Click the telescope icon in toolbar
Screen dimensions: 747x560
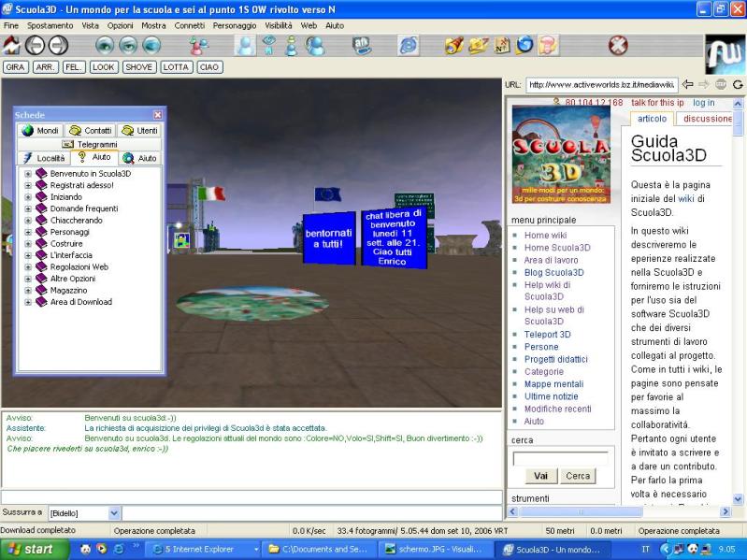(454, 45)
